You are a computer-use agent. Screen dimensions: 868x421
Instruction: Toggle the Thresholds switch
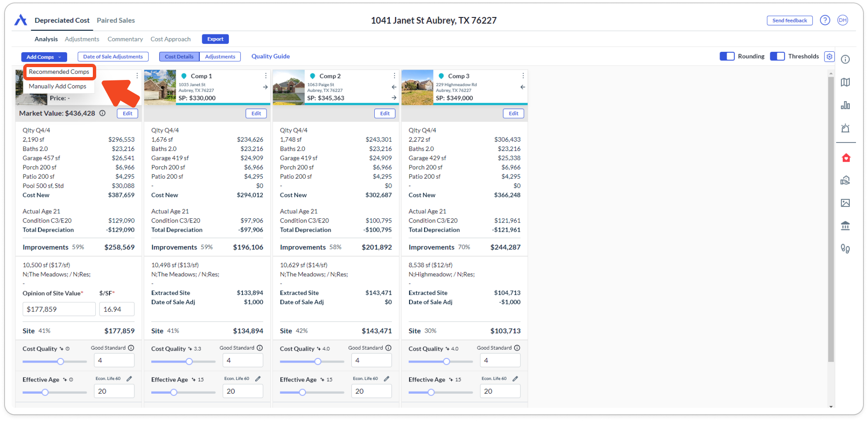777,56
